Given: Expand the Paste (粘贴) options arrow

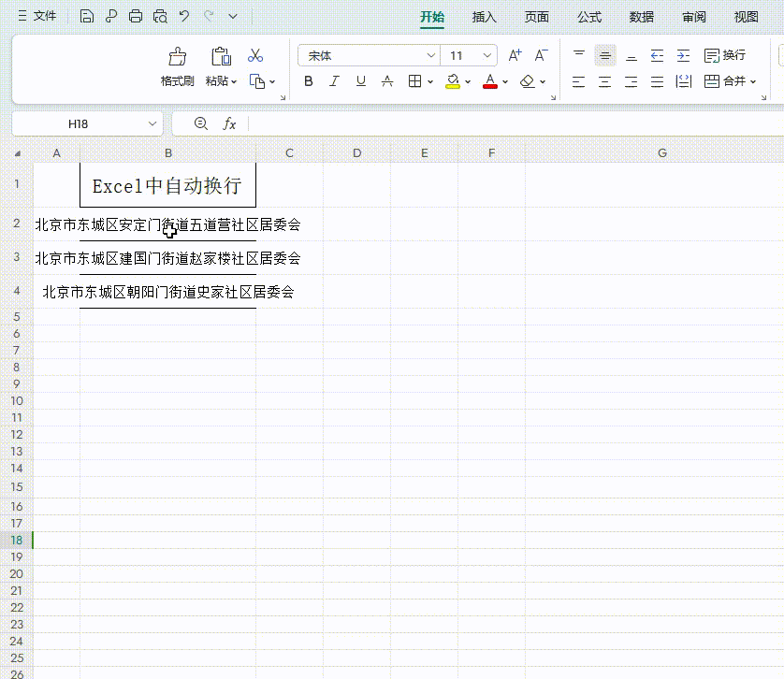Looking at the screenshot, I should tap(234, 81).
